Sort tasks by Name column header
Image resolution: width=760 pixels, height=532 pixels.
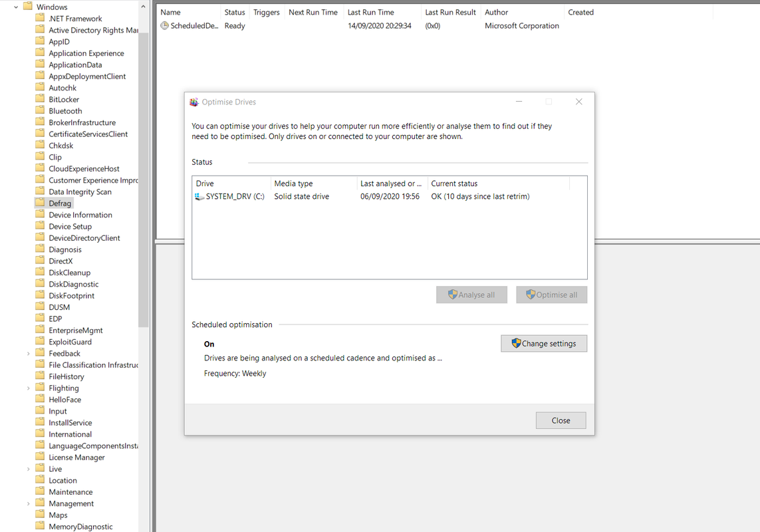pyautogui.click(x=189, y=12)
